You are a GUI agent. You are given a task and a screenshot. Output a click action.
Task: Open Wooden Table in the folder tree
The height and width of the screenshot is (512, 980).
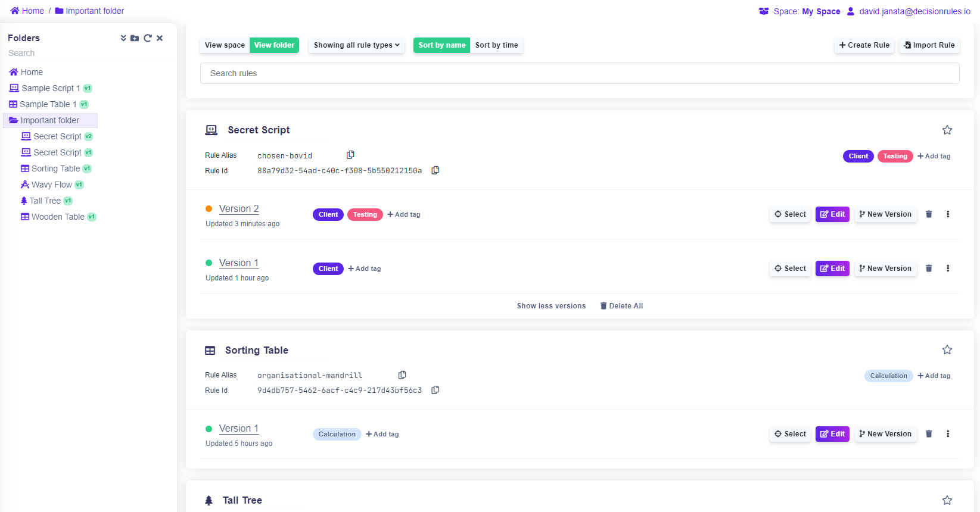58,217
